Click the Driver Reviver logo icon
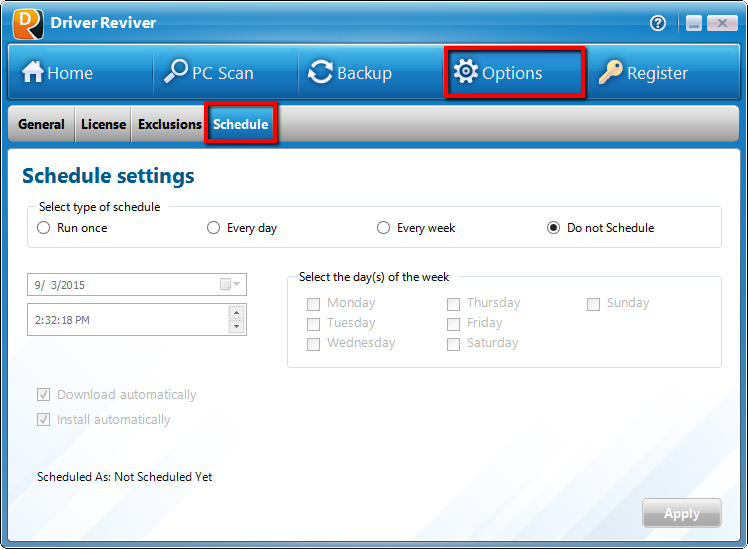The width and height of the screenshot is (748, 549). (x=27, y=22)
